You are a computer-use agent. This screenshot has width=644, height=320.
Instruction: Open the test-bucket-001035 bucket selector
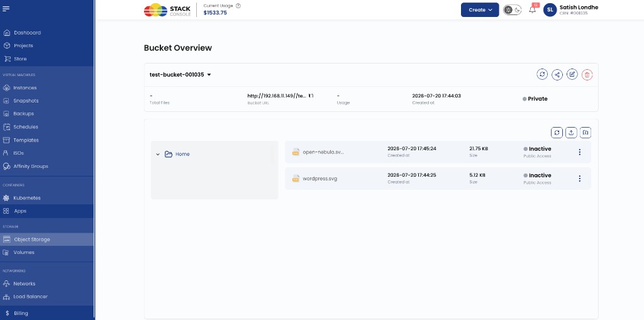(180, 75)
